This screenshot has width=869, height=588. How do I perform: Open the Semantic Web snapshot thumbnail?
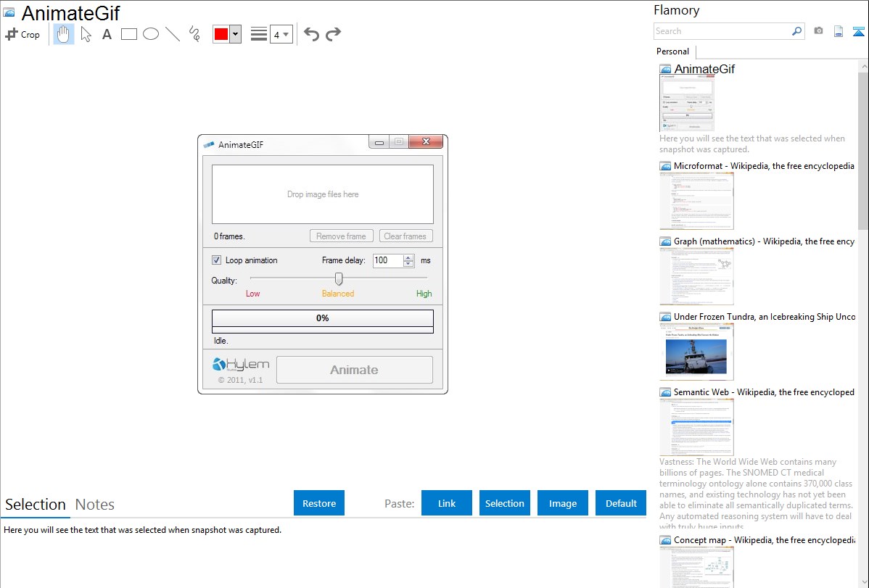point(696,427)
